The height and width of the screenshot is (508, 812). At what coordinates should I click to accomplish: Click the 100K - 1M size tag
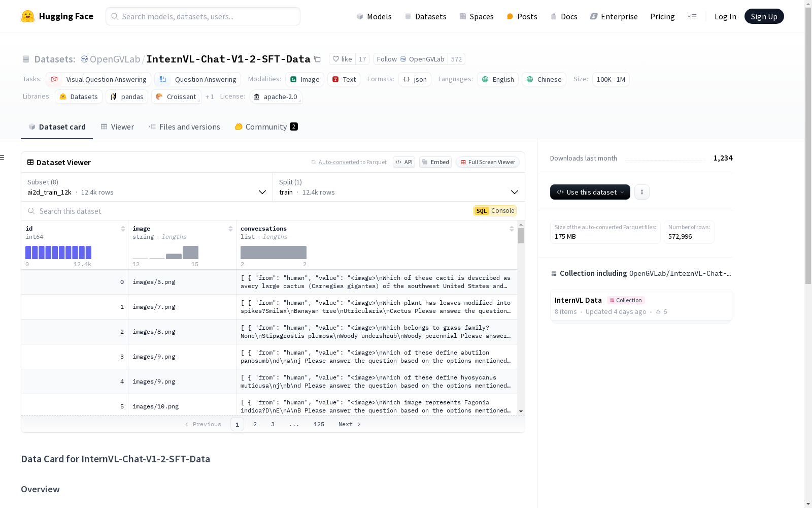(611, 79)
